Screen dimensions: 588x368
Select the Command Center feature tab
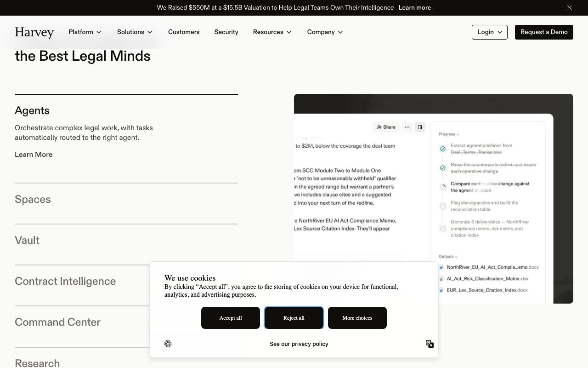57,322
